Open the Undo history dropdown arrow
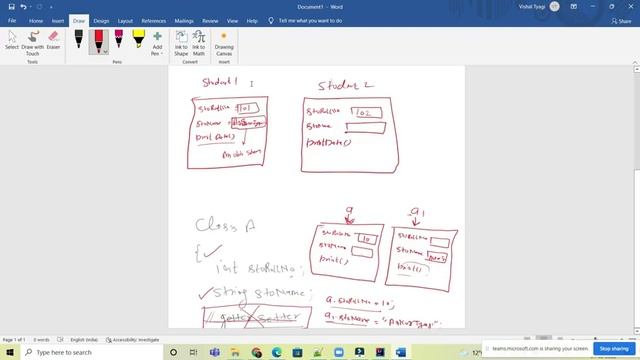The height and width of the screenshot is (360, 640). tap(31, 7)
